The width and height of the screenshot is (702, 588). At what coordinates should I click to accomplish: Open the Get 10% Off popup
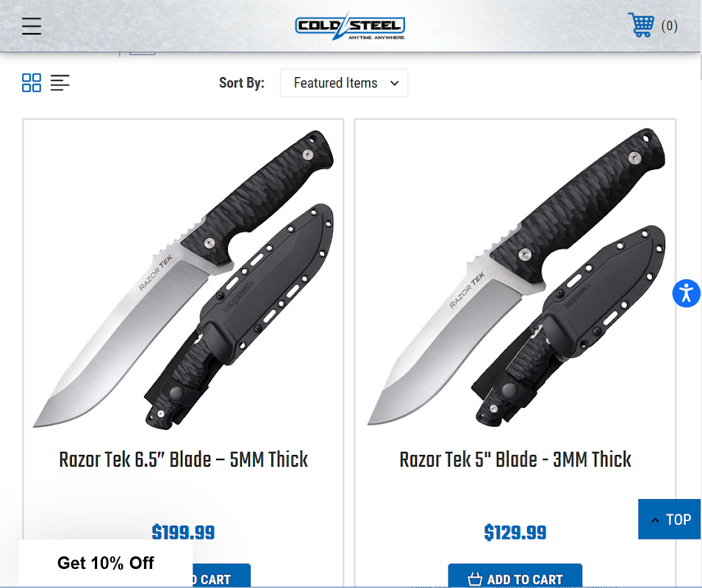(x=106, y=563)
